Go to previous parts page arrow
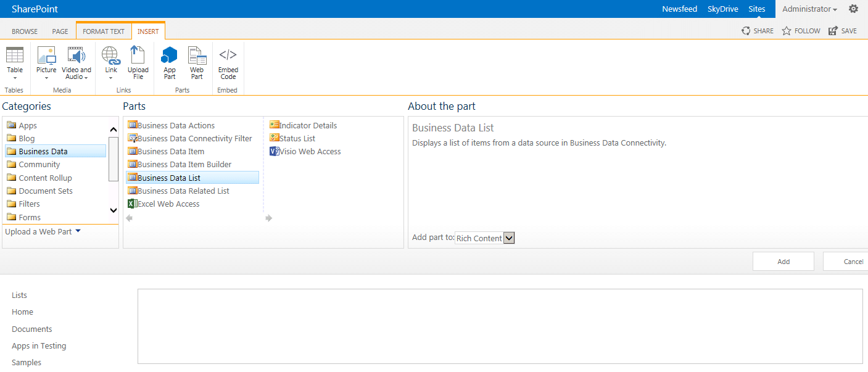Viewport: 868px width, 372px height. pyautogui.click(x=130, y=218)
